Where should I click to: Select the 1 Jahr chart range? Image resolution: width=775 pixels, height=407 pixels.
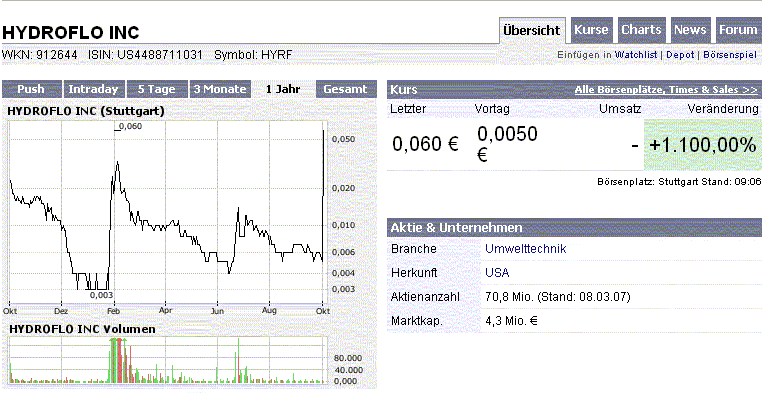tap(283, 89)
